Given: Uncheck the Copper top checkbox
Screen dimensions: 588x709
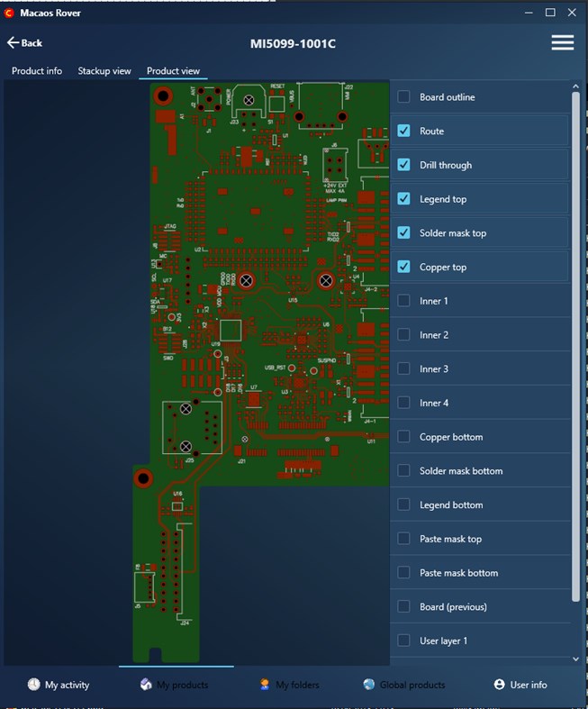Looking at the screenshot, I should (x=403, y=267).
